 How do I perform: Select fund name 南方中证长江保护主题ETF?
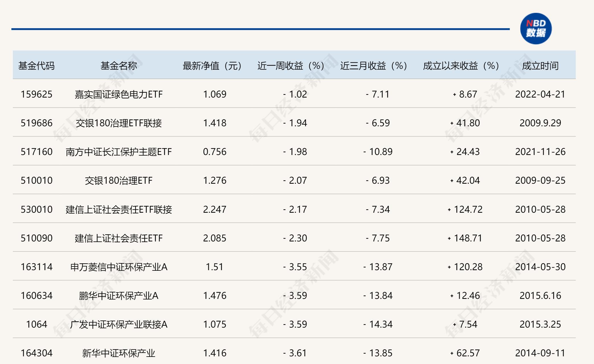coord(119,152)
